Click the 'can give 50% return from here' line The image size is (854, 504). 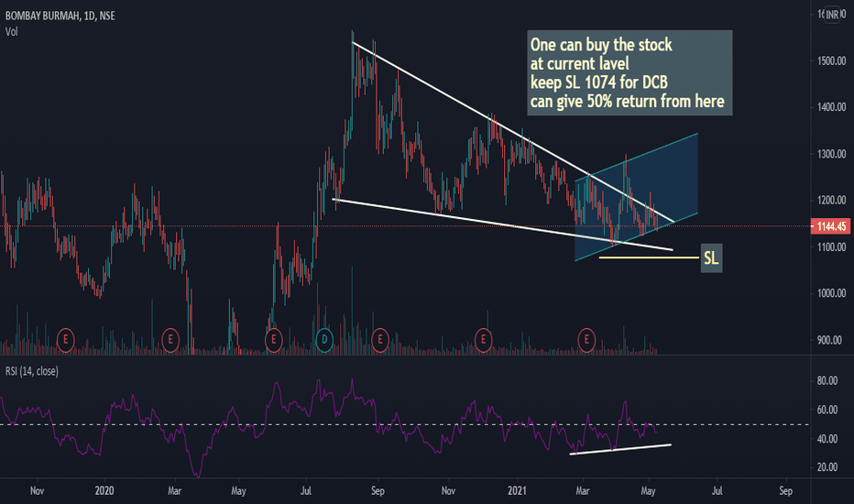coord(627,102)
